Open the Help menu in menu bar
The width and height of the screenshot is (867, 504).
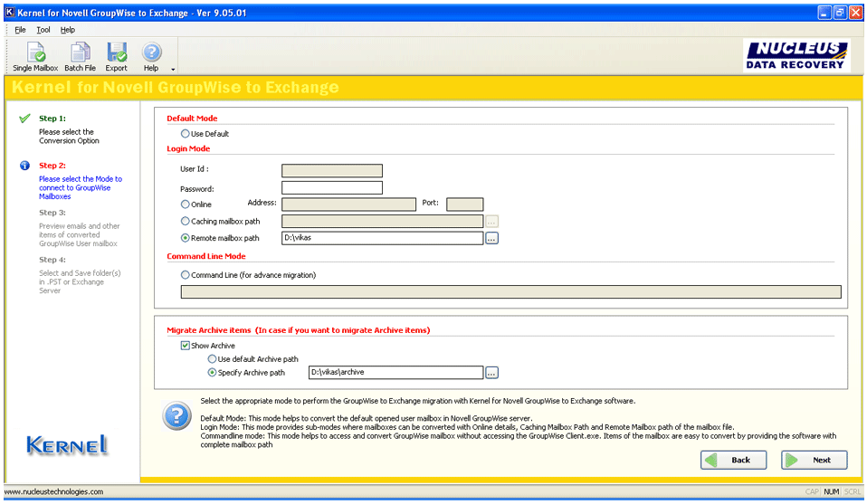(x=68, y=30)
